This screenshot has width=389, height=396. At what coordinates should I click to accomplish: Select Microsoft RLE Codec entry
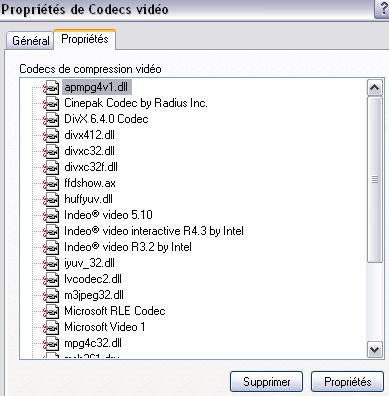[115, 311]
